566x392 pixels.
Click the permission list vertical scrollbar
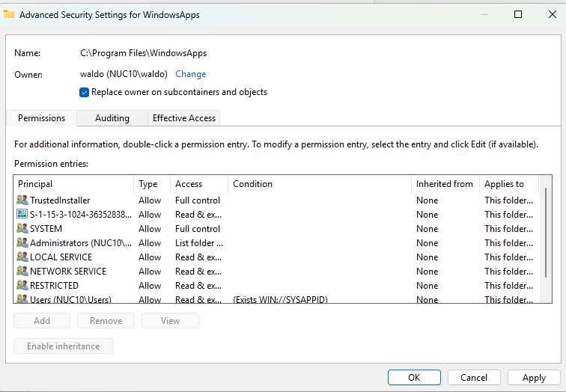click(x=546, y=233)
